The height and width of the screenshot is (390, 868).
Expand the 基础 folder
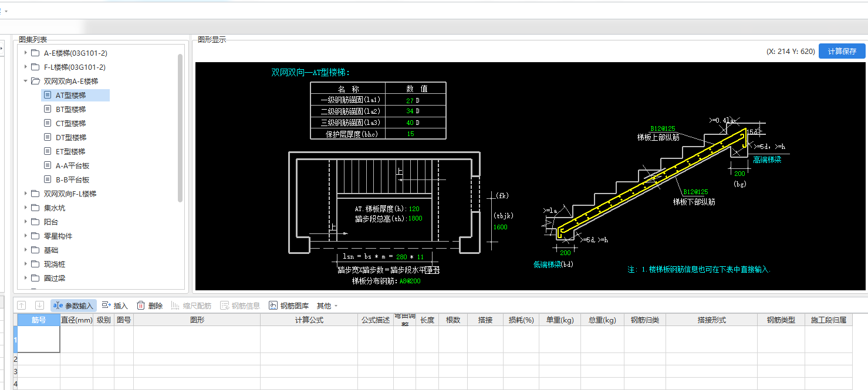[x=25, y=250]
